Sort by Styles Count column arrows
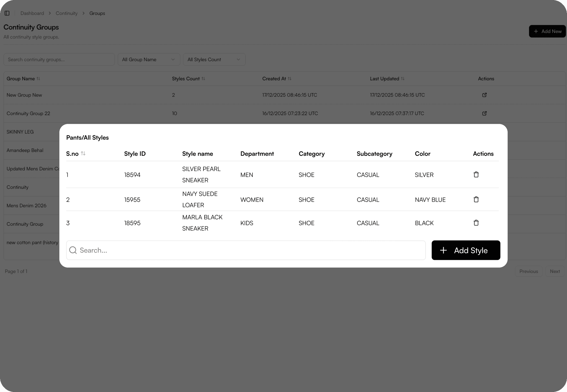This screenshot has height=392, width=567. 203,79
